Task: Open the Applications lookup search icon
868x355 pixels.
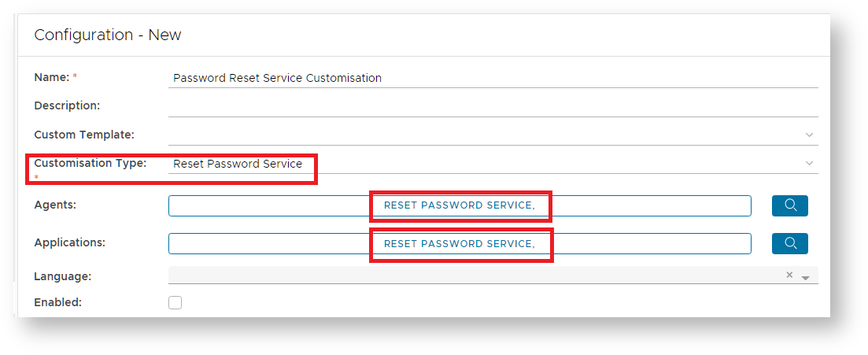Action: [790, 243]
